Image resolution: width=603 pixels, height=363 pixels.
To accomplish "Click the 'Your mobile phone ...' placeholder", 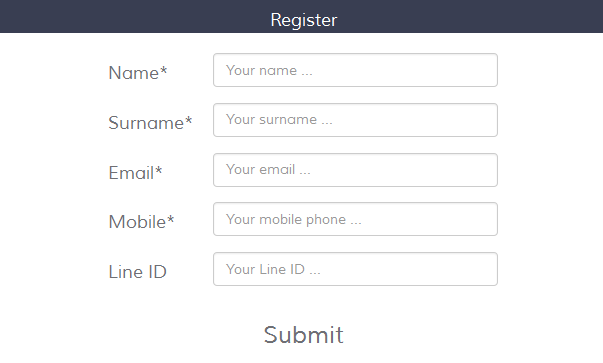I will coord(294,220).
